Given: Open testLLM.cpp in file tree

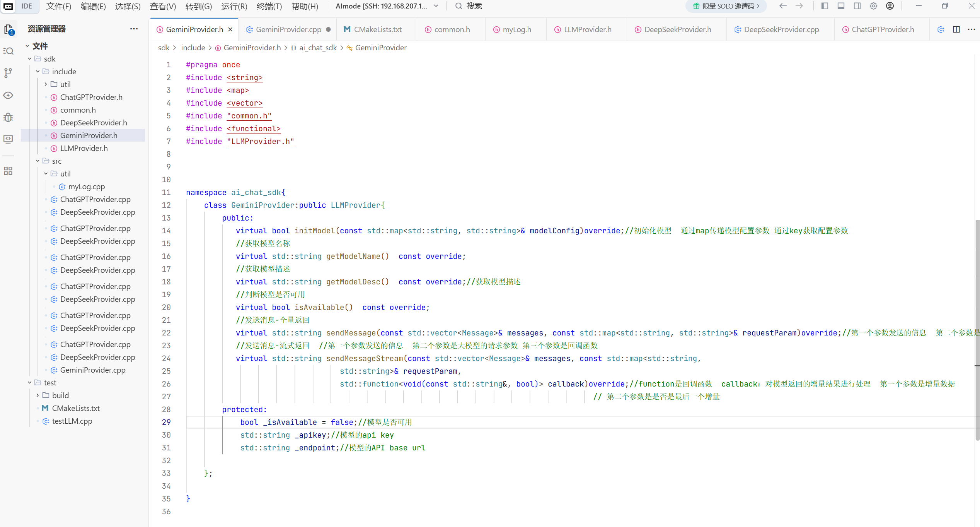Looking at the screenshot, I should 72,421.
